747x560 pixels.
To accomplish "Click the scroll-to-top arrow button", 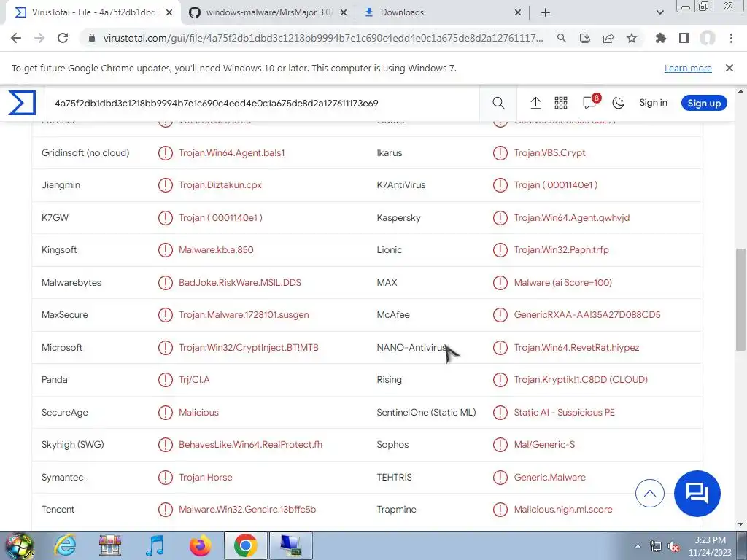I will click(649, 494).
